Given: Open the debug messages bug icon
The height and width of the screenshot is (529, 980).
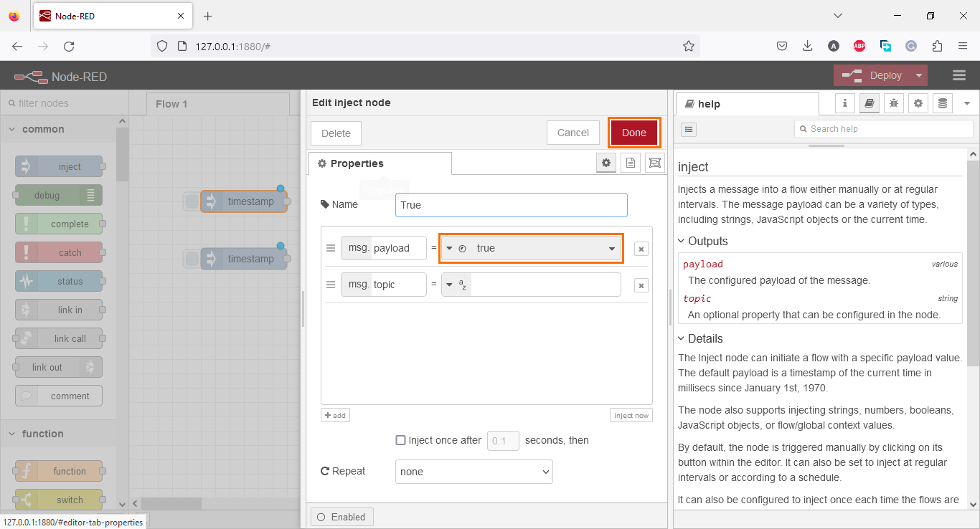Looking at the screenshot, I should 894,103.
